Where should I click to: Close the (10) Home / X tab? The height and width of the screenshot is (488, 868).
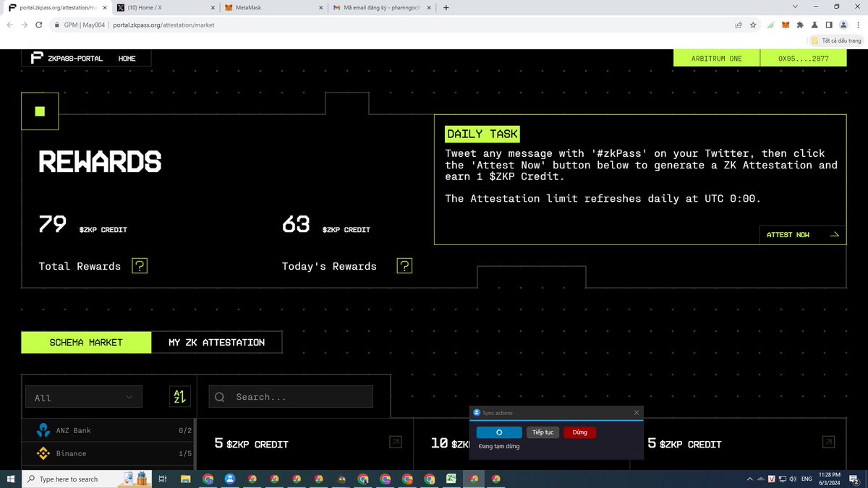[212, 8]
